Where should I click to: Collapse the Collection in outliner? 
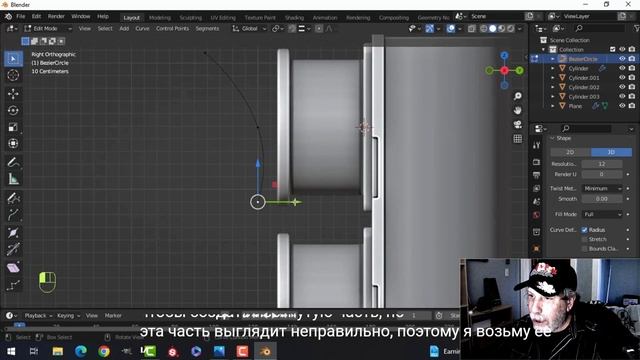click(543, 49)
